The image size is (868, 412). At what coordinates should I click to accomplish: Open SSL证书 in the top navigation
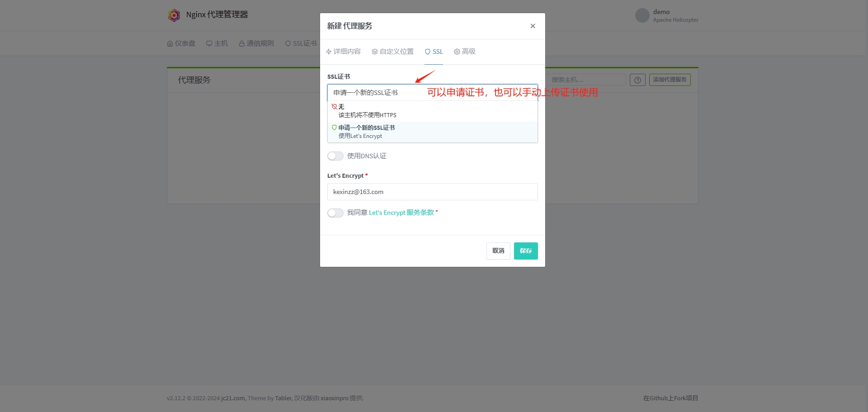point(301,43)
